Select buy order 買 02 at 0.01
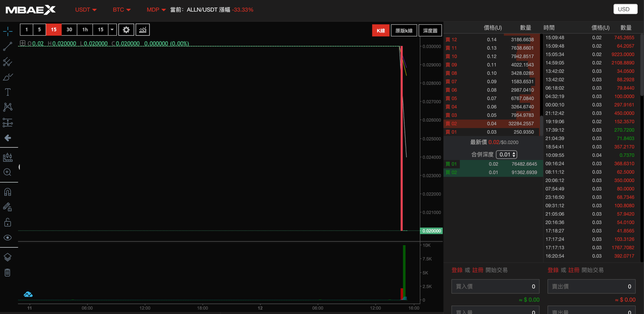644x314 pixels. [x=493, y=172]
